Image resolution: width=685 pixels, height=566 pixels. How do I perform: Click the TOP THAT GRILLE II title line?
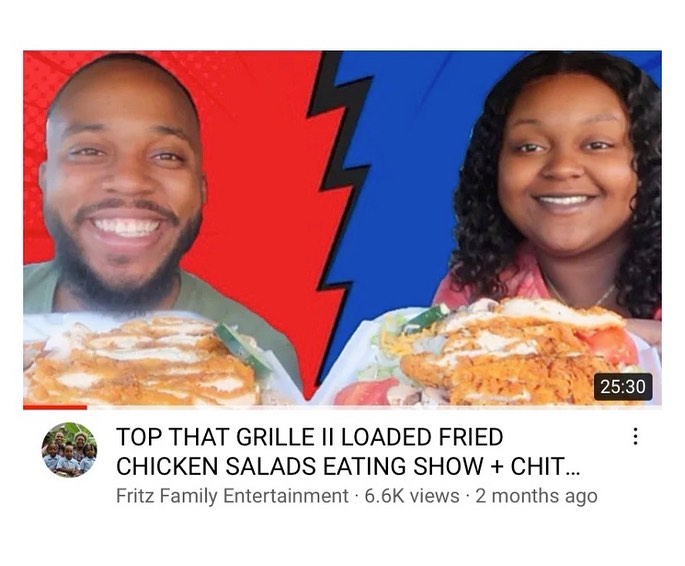[x=310, y=437]
